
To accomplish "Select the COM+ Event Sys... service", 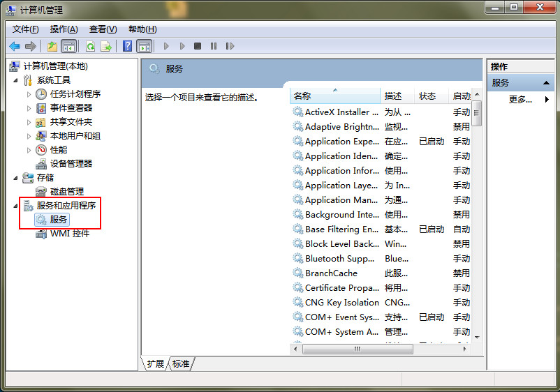I will coord(381,317).
